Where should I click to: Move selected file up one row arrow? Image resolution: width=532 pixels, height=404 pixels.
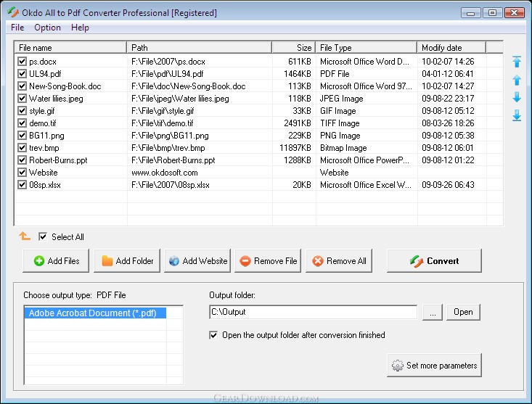(x=517, y=80)
